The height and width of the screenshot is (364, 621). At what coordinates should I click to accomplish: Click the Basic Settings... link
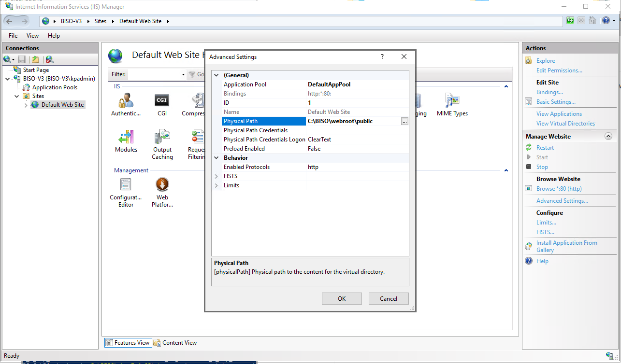pos(556,102)
